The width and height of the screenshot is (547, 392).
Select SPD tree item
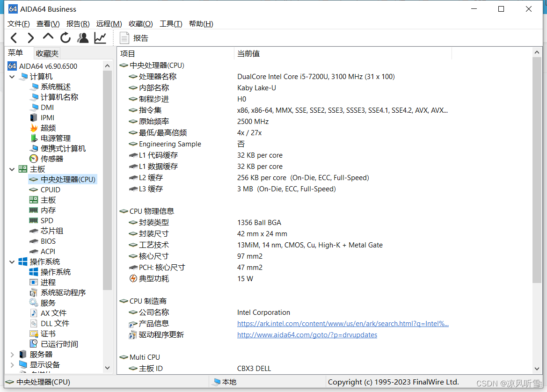(x=41, y=220)
